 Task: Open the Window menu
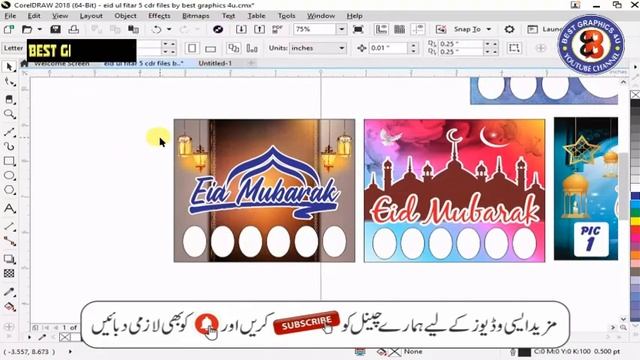click(321, 16)
